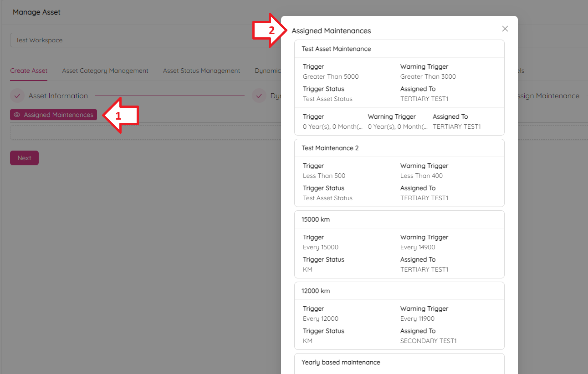Screen dimensions: 588x374
Task: Click the Assigned Maintenances button
Action: tap(54, 115)
